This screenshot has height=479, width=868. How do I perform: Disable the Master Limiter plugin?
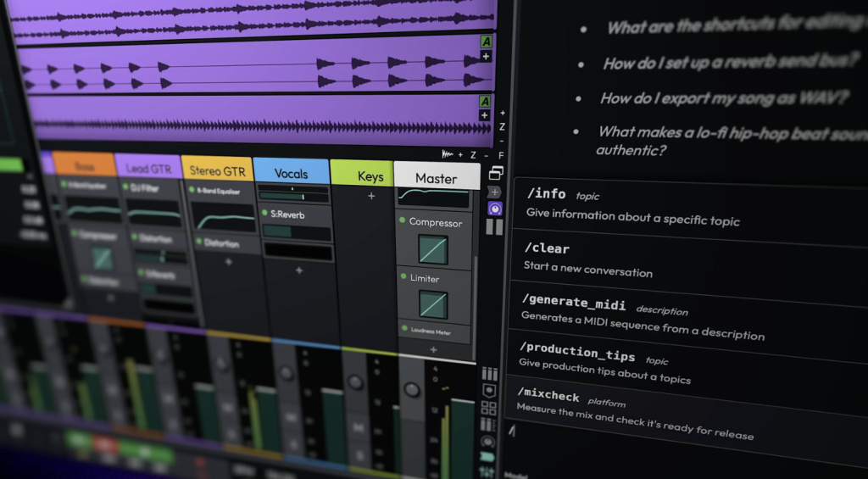point(403,277)
